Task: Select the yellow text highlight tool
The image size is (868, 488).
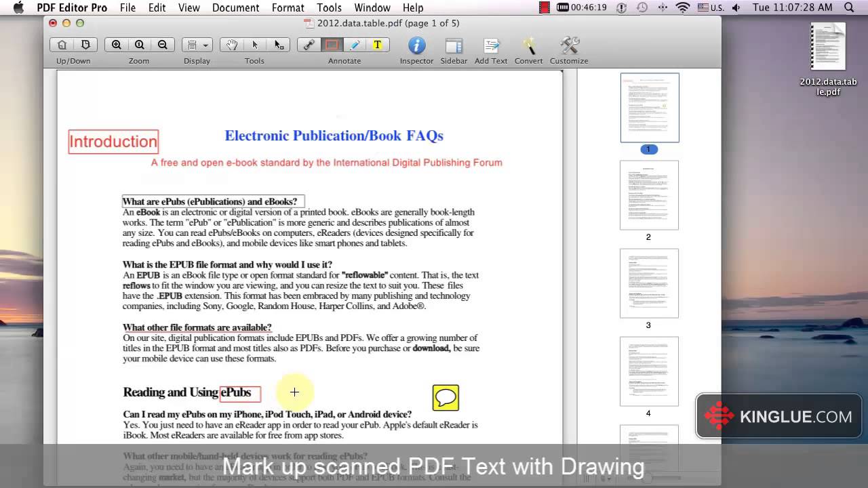Action: (x=378, y=45)
